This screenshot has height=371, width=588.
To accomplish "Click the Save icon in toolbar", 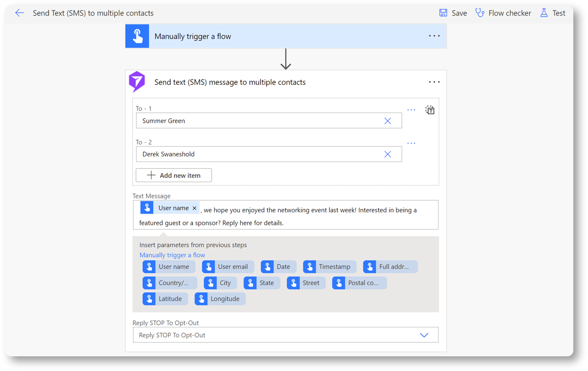I will click(x=443, y=13).
